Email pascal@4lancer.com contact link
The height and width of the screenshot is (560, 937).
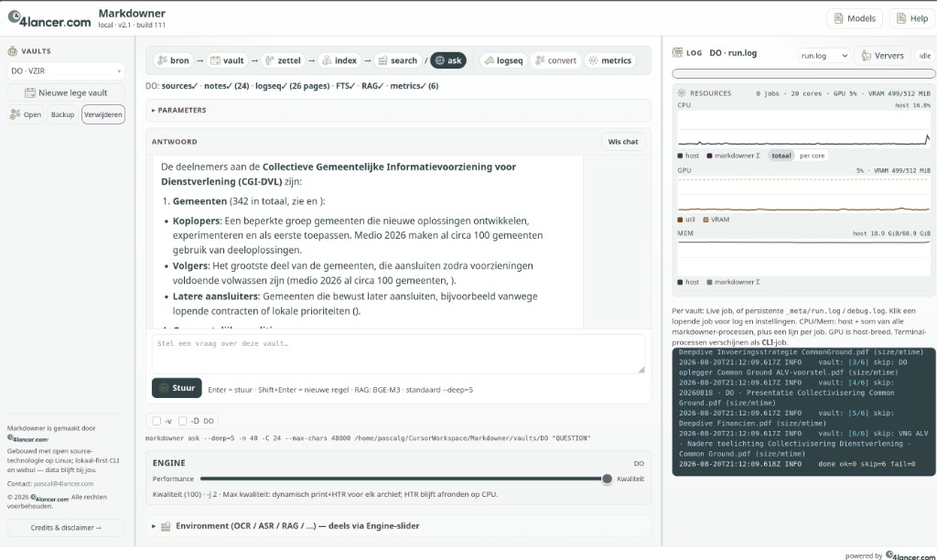click(x=63, y=483)
